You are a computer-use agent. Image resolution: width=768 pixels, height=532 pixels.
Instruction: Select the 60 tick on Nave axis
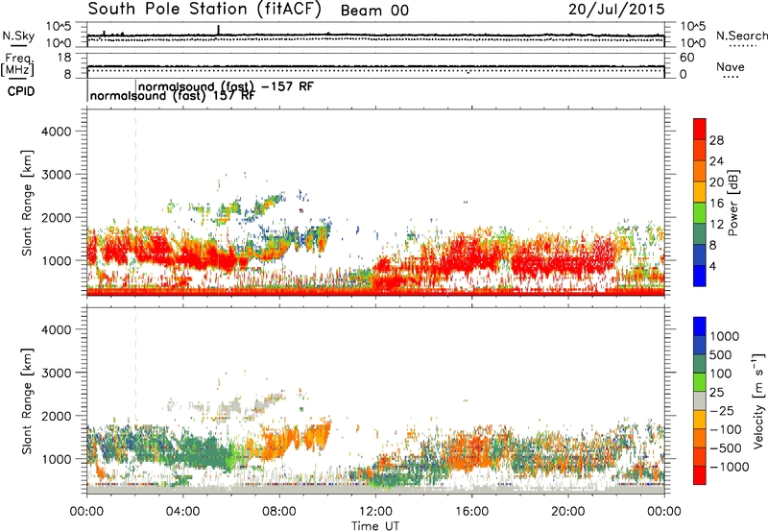coord(686,58)
